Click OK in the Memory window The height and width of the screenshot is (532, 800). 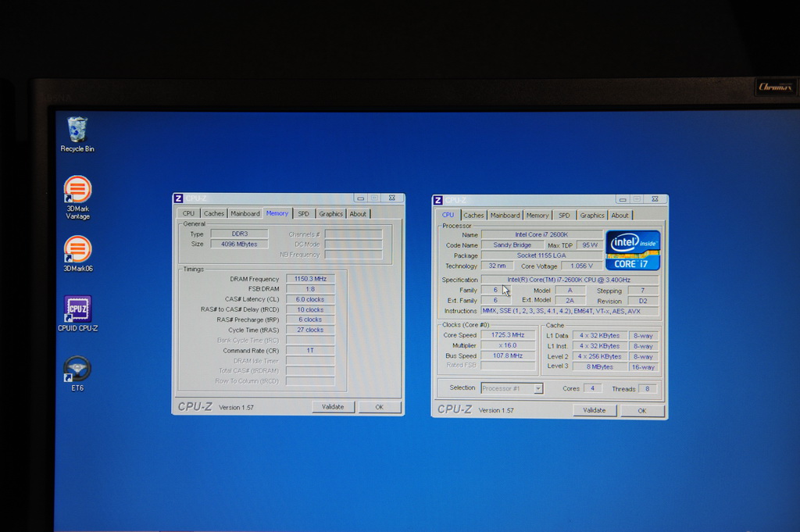[x=379, y=407]
